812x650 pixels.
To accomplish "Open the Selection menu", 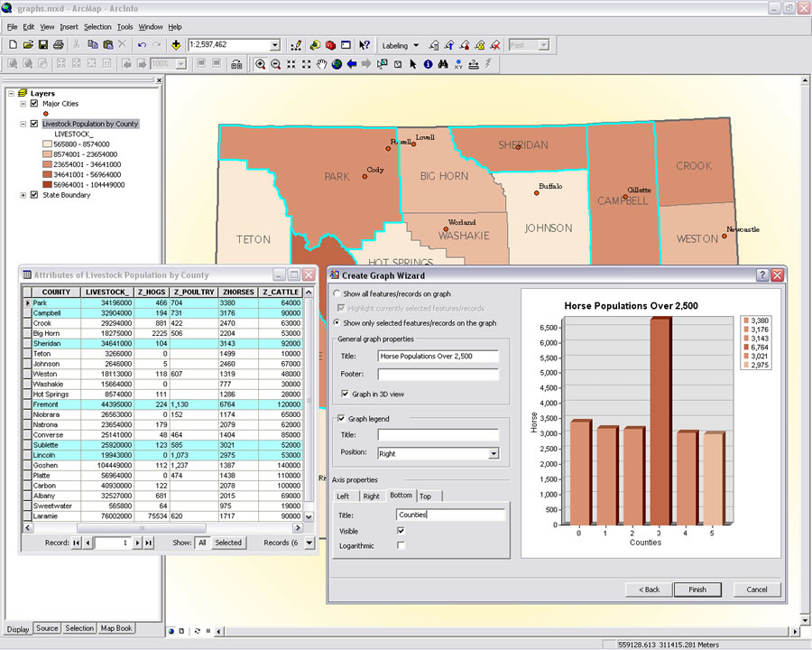I will coord(97,27).
